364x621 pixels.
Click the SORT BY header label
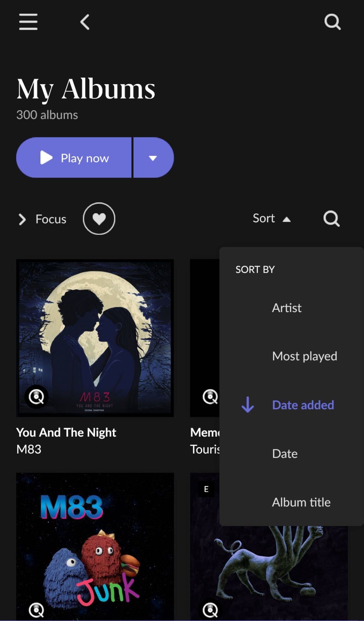(255, 270)
